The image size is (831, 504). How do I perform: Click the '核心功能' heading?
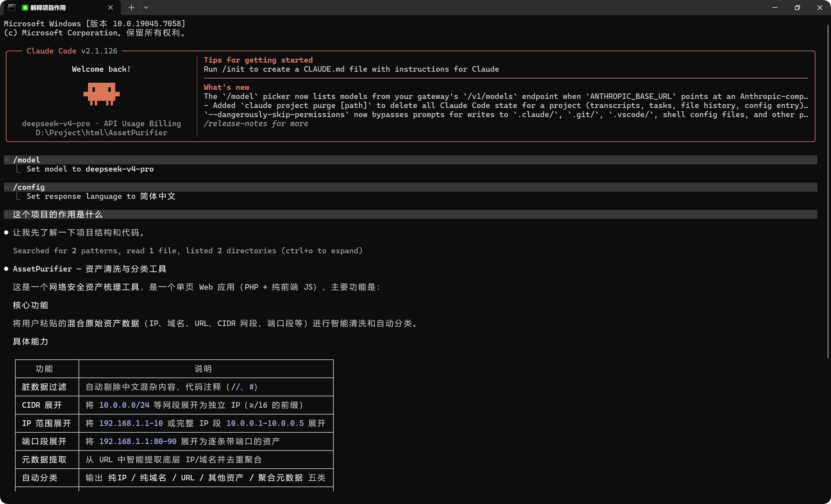(31, 305)
